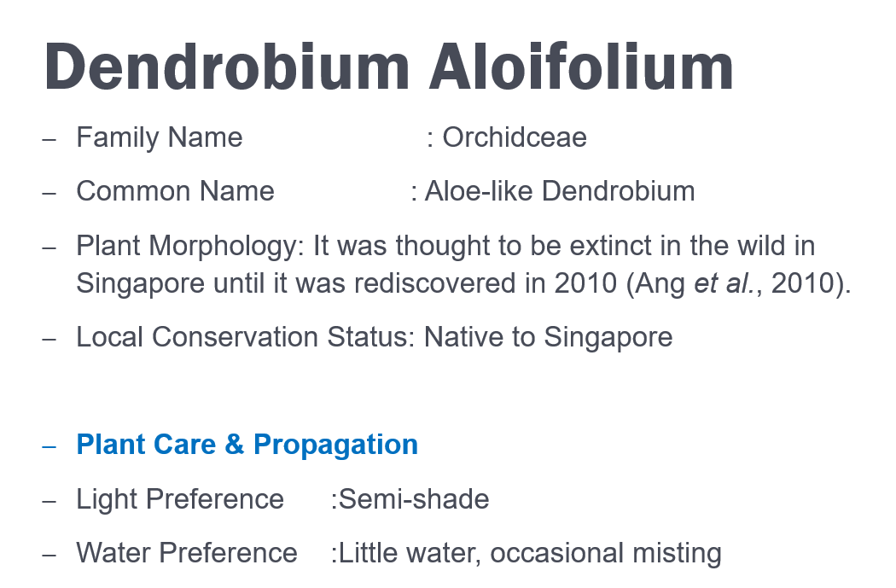
Task: Select the Aloe-like Dendrobium text
Action: (x=560, y=191)
